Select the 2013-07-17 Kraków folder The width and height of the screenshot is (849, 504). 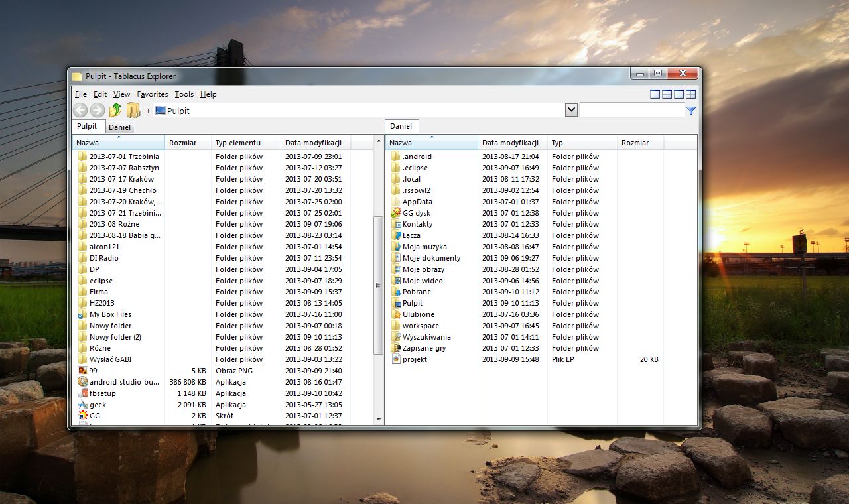[x=121, y=179]
